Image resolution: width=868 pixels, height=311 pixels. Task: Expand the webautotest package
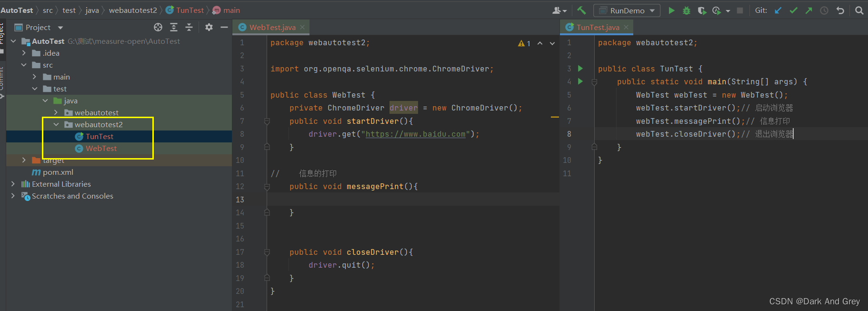tap(56, 113)
